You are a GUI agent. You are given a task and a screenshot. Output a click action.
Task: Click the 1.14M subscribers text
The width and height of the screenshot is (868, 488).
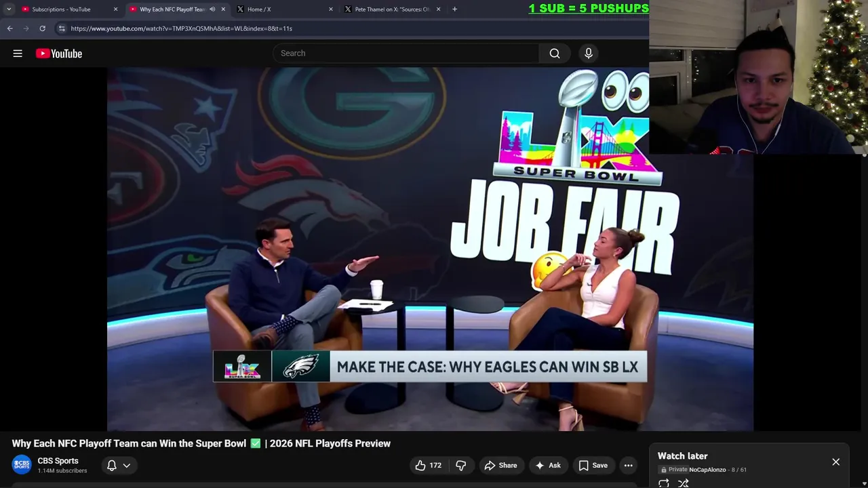click(62, 471)
